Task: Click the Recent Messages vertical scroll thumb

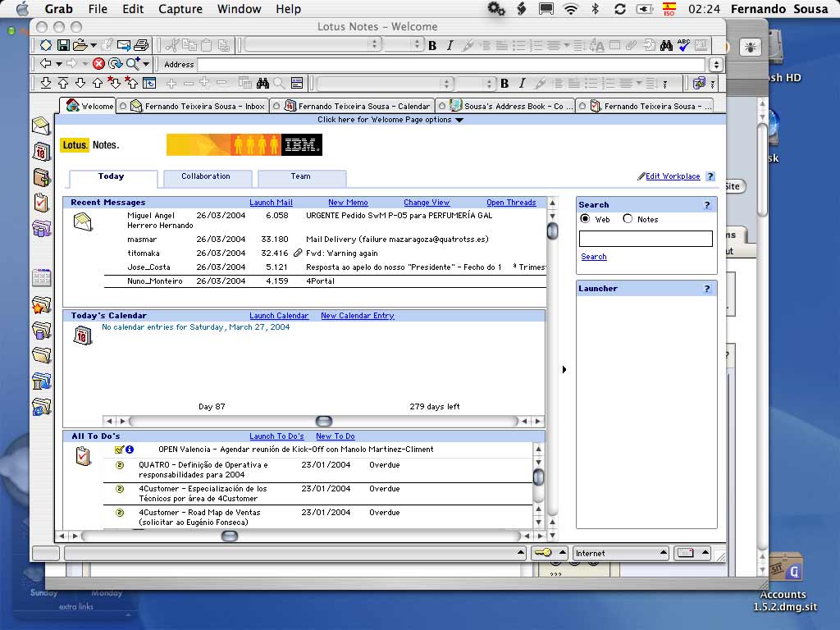Action: coord(552,231)
